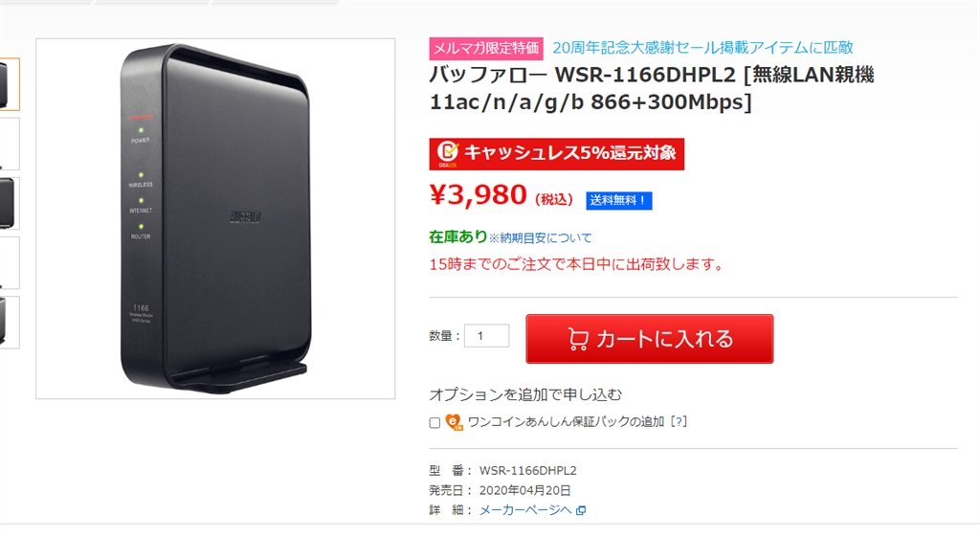The height and width of the screenshot is (539, 980).
Task: Open the [?] help link for warranty pack
Action: [679, 422]
